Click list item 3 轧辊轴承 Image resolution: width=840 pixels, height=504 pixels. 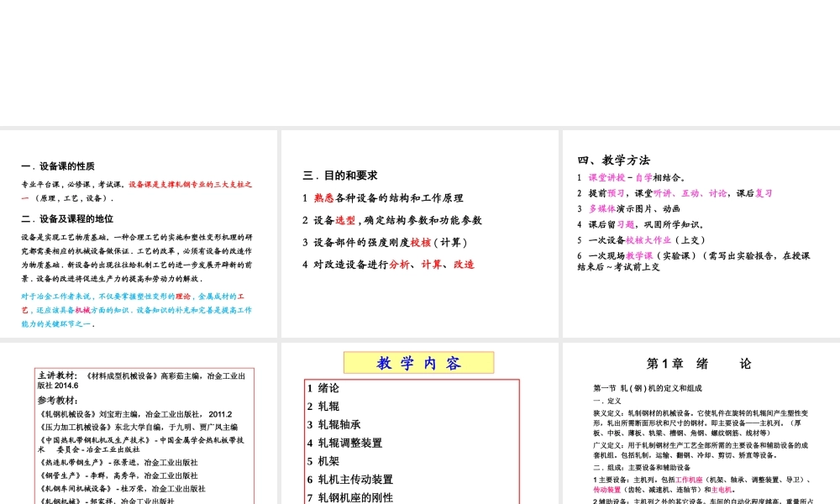pyautogui.click(x=332, y=424)
